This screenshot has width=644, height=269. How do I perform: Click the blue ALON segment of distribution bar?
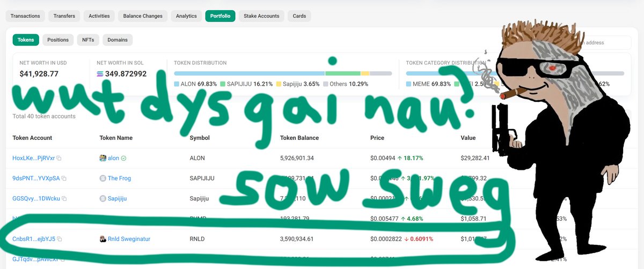click(x=249, y=73)
